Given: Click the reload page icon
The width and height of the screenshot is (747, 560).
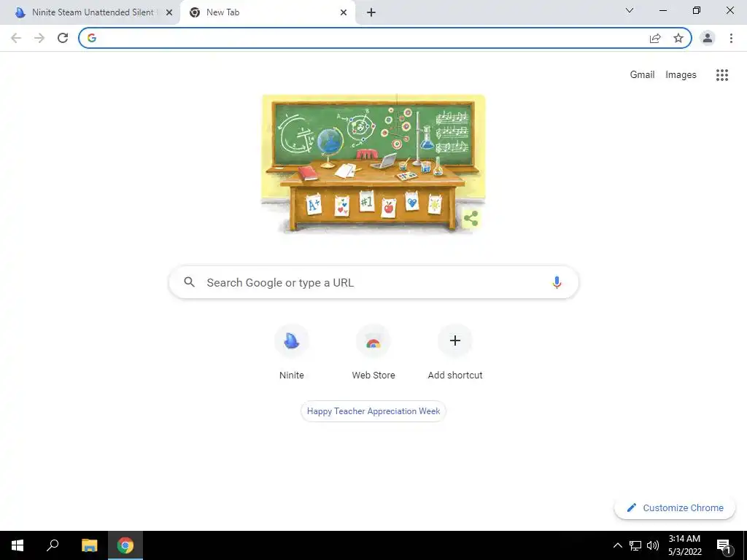Looking at the screenshot, I should pyautogui.click(x=63, y=38).
